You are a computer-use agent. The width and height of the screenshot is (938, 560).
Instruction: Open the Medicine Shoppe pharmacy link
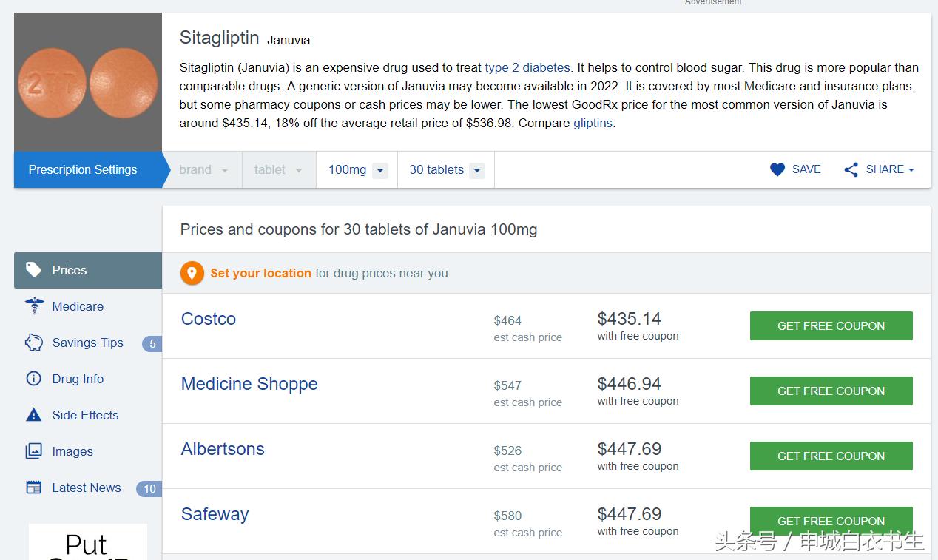tap(249, 384)
